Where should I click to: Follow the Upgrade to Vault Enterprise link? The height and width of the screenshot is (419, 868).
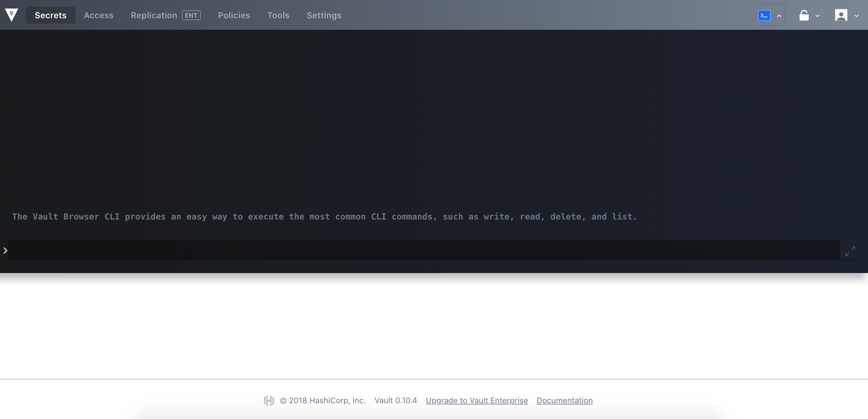click(477, 400)
